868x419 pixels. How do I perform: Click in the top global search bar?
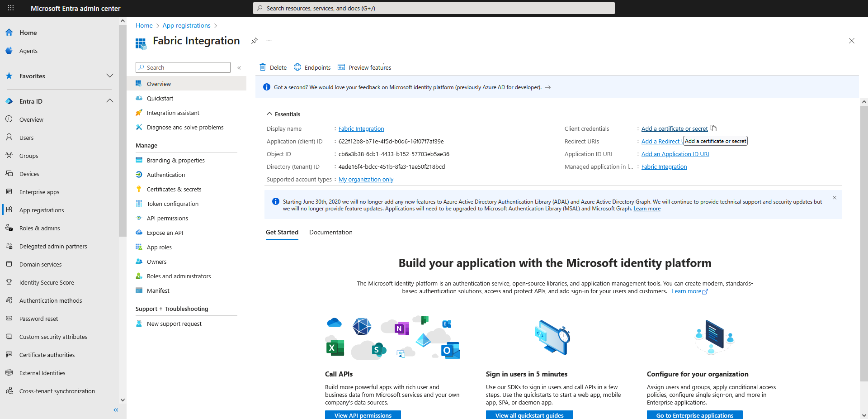click(434, 8)
